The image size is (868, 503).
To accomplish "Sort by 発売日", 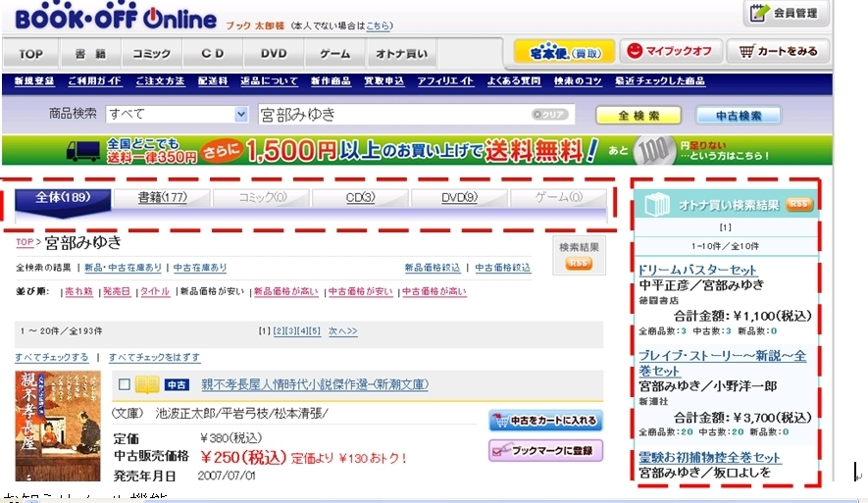I will (x=117, y=291).
